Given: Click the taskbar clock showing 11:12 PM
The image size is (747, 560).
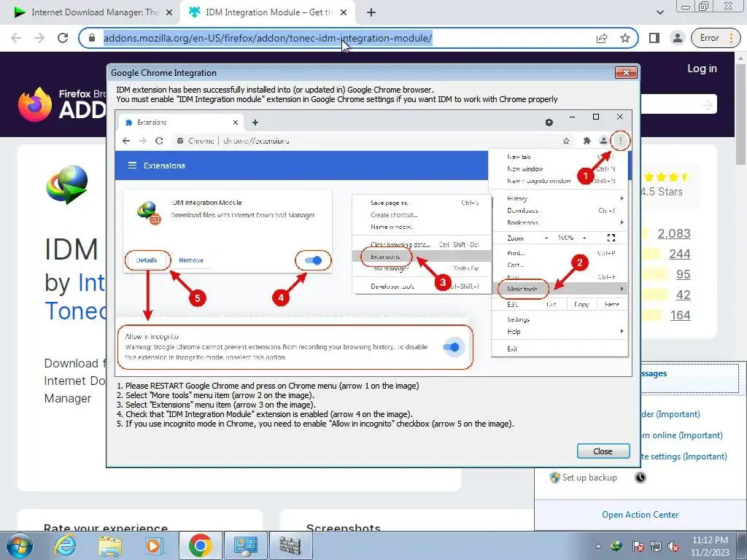Looking at the screenshot, I should (710, 546).
